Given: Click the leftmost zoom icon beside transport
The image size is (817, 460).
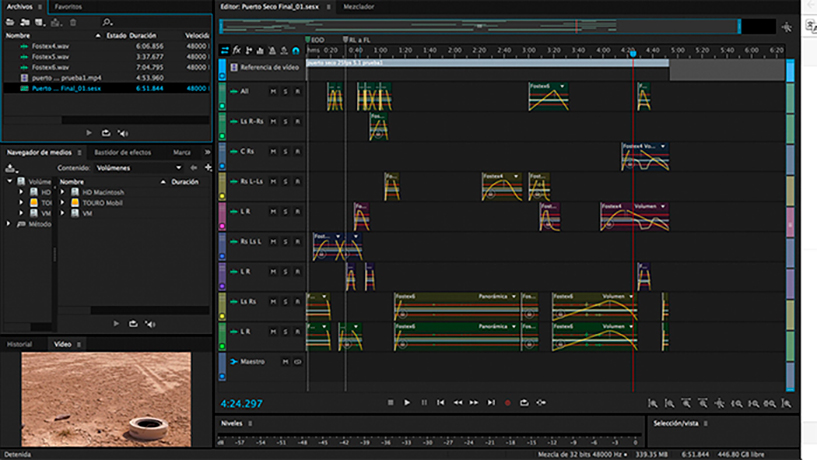Looking at the screenshot, I should [652, 403].
